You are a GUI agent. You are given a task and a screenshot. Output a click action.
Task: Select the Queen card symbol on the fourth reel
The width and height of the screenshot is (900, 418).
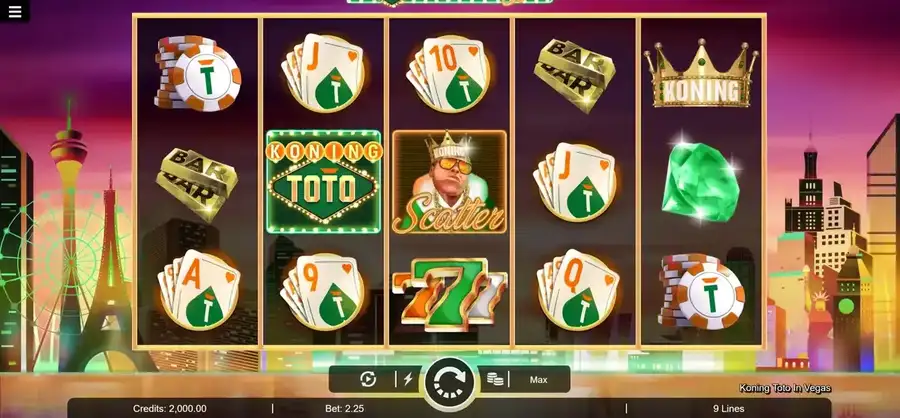(577, 289)
